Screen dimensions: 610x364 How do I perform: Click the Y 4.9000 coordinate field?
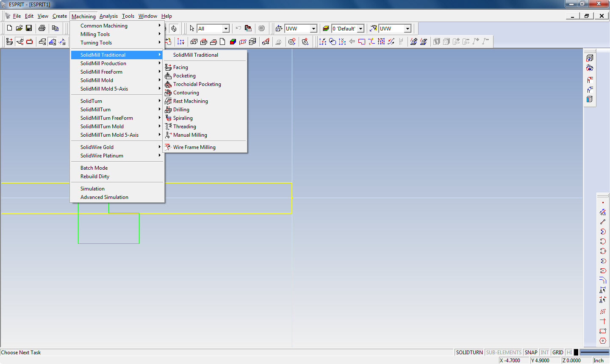545,360
